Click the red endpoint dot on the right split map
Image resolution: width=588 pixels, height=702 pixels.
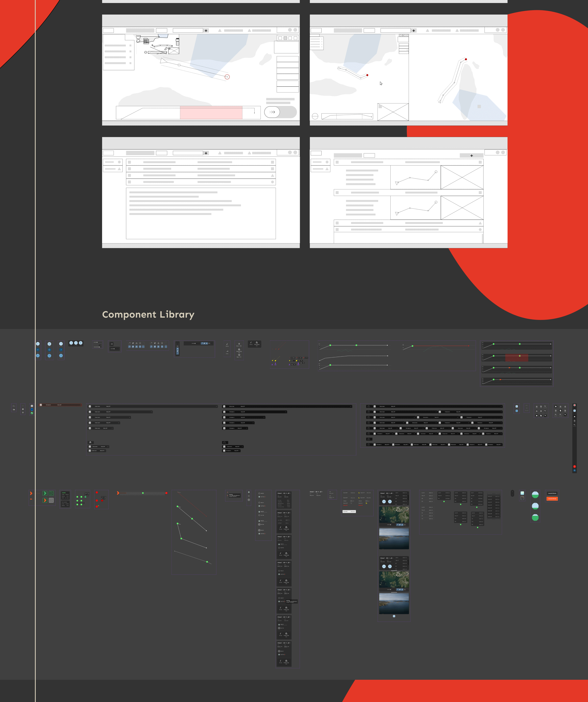[466, 59]
